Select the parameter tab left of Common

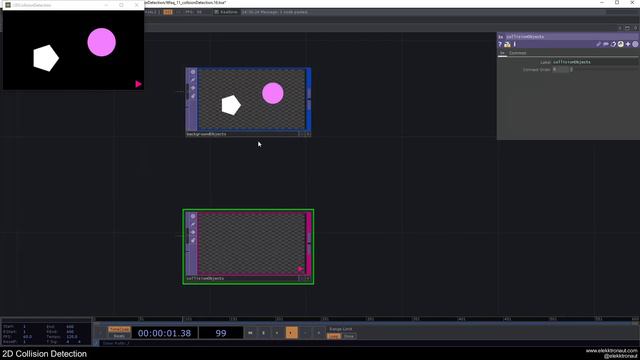(502, 53)
